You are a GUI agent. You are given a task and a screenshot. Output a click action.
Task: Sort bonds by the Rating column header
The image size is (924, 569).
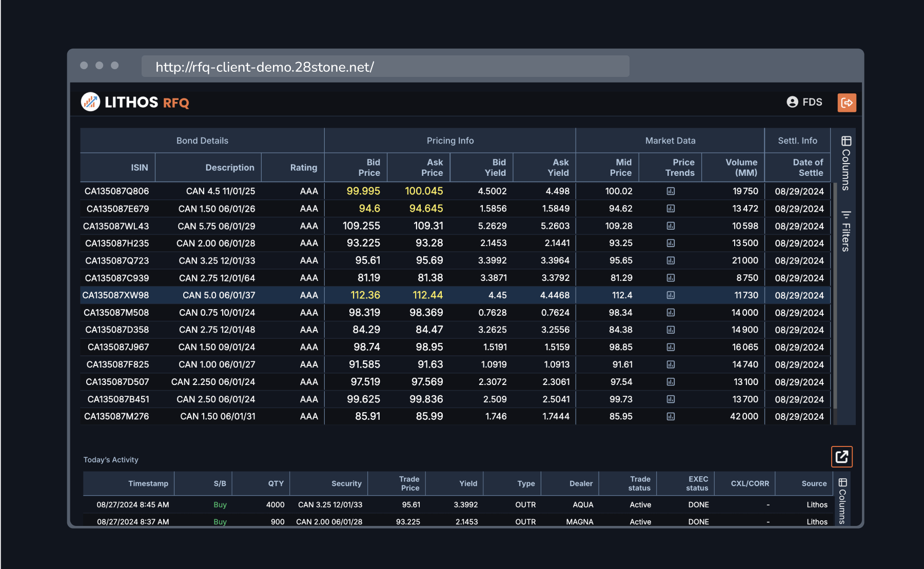[303, 168]
